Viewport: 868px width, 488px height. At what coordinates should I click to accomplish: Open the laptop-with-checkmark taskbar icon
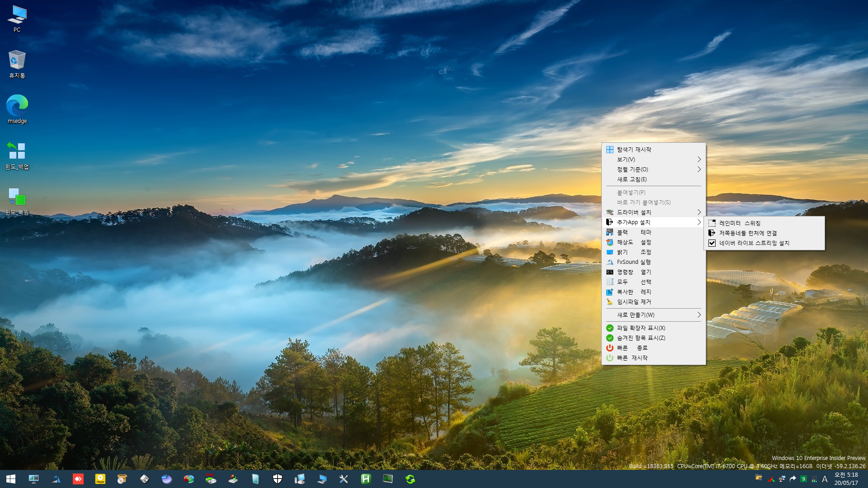click(x=322, y=479)
